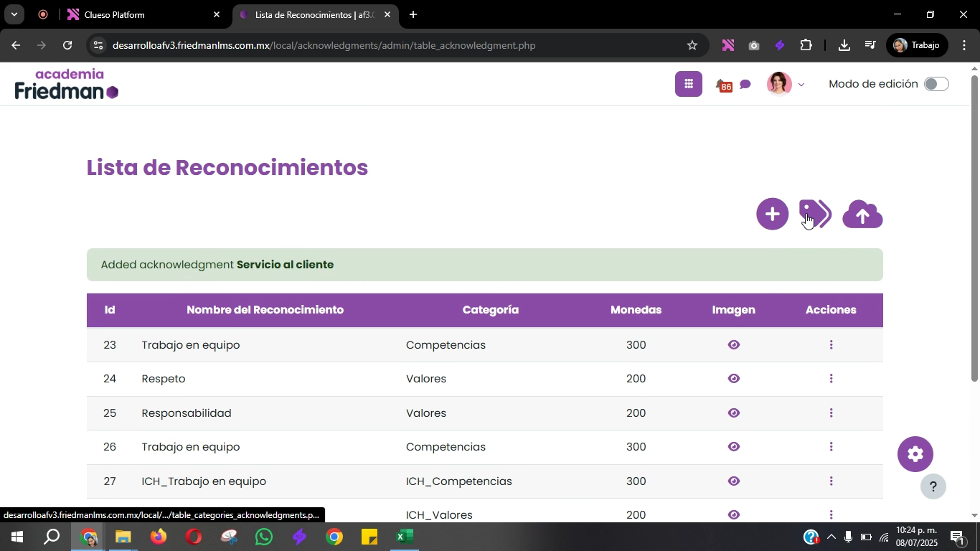
Task: Click the Responsabilidad name cell
Action: click(x=187, y=413)
